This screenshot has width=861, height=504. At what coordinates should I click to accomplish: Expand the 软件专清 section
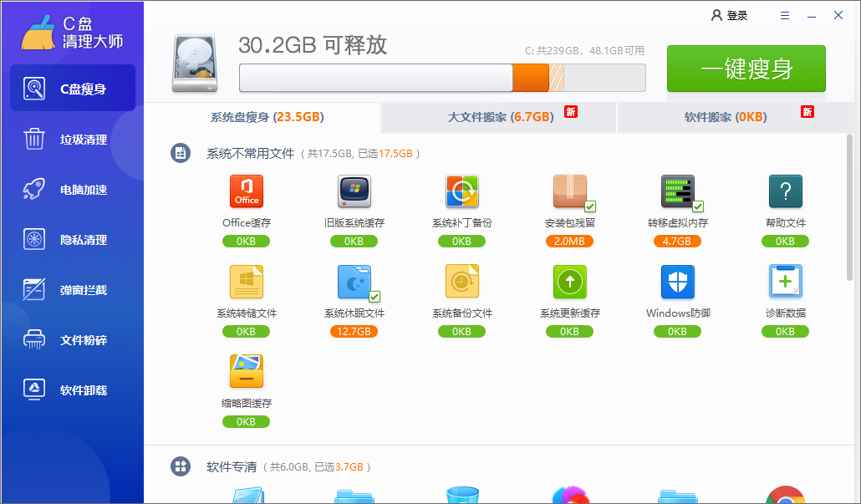pyautogui.click(x=181, y=466)
